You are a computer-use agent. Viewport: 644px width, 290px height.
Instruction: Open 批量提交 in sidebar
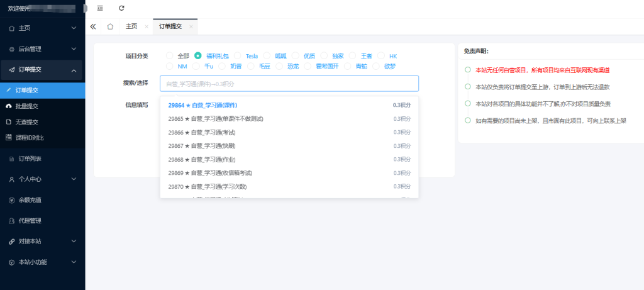pos(43,106)
